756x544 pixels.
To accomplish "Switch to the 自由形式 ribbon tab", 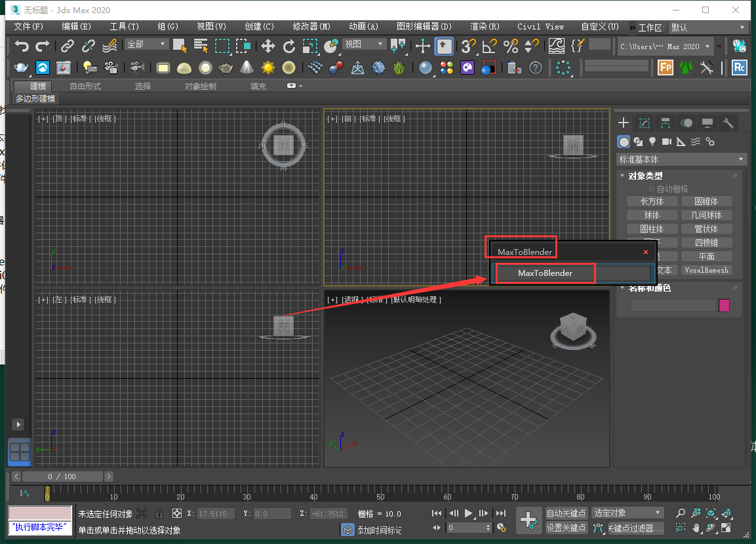I will pyautogui.click(x=85, y=87).
